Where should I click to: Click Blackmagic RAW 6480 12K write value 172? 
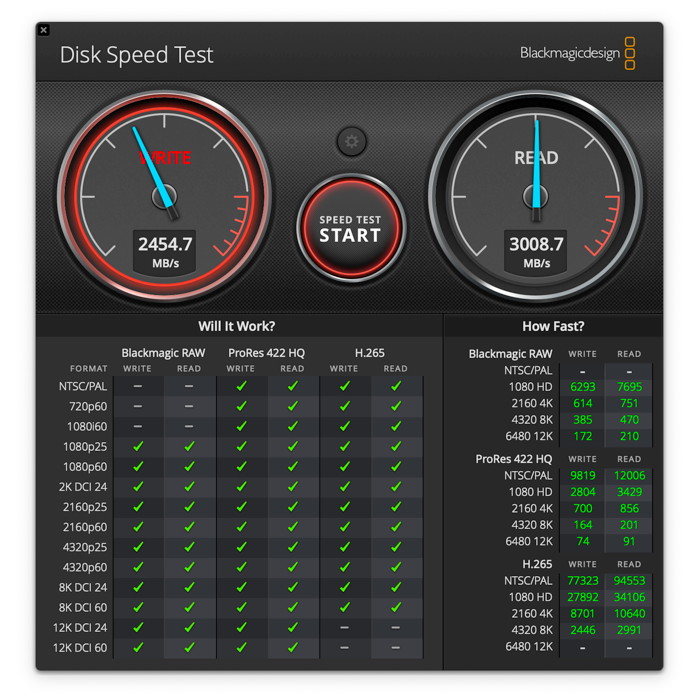pos(583,436)
